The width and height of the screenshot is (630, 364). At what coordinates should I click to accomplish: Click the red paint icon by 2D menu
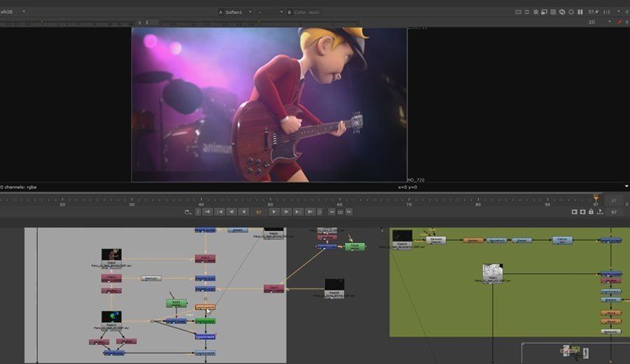620,22
